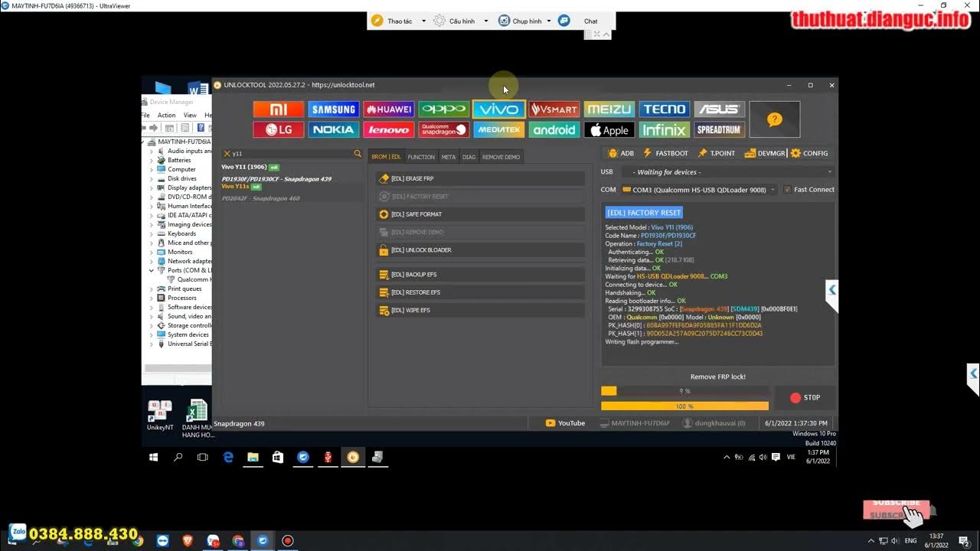Open UnikeyNT desktop shortcut

tap(160, 415)
